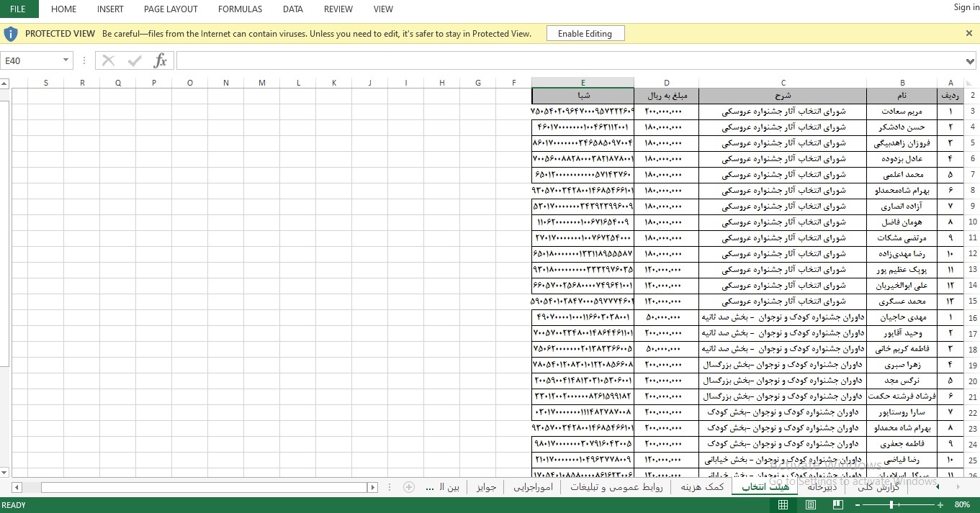This screenshot has height=513, width=980.
Task: Click the Enter checkmark icon in formula bar
Action: (135, 61)
